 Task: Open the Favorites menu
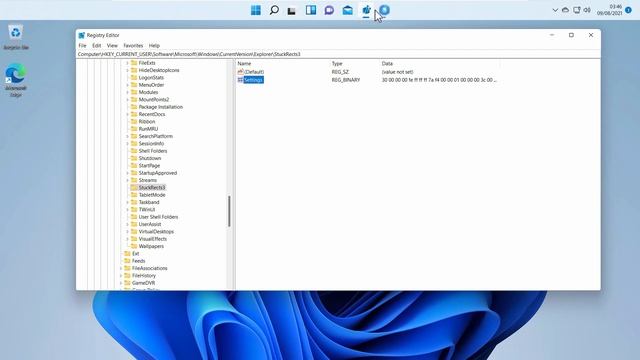(x=133, y=46)
